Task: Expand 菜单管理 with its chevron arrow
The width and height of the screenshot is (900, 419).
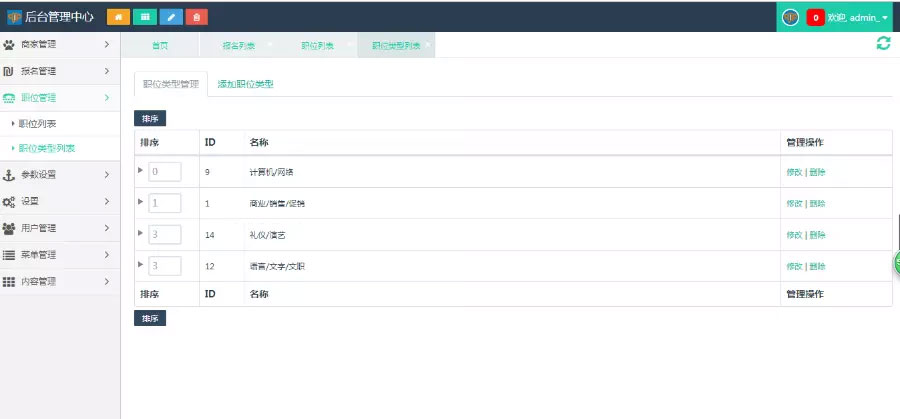Action: point(107,254)
